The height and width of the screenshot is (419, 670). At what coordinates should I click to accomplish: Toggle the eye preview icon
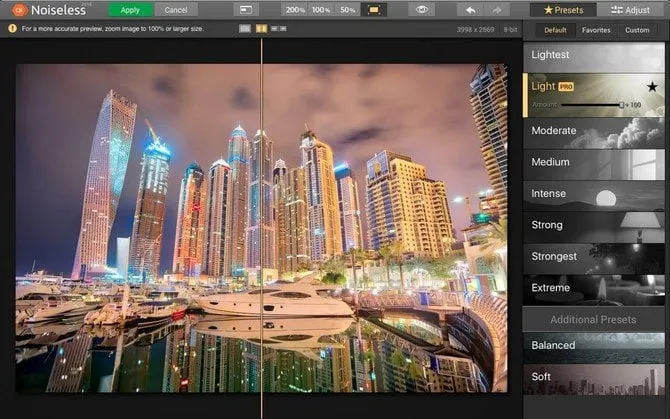coord(424,9)
